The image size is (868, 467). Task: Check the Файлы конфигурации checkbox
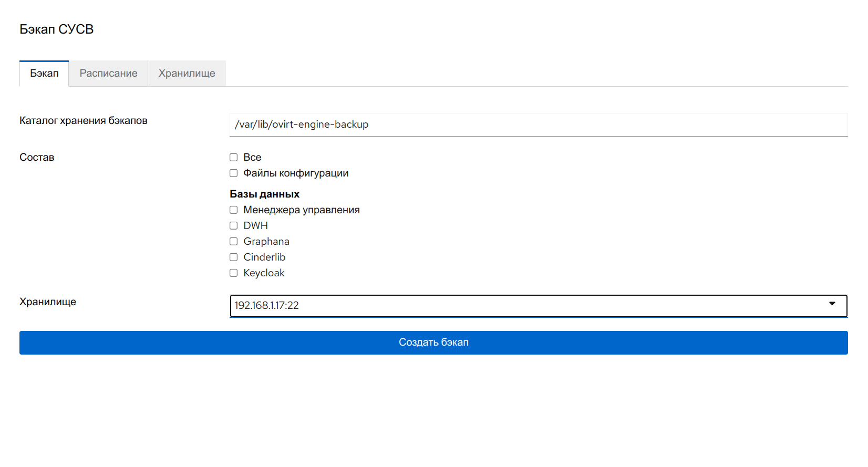[234, 173]
